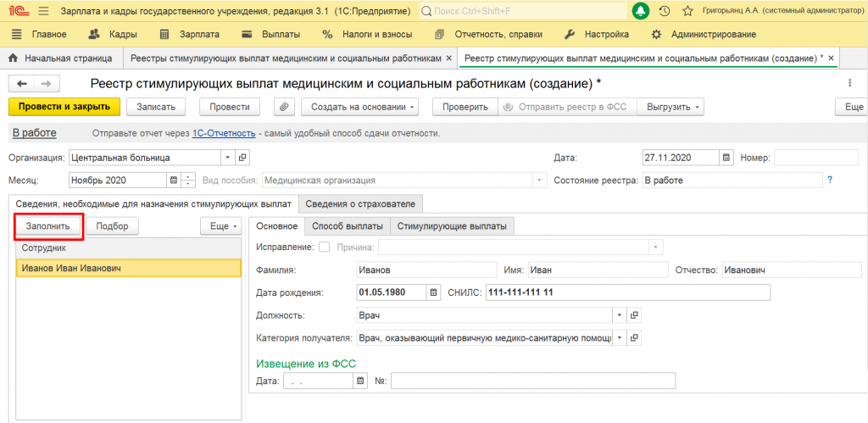
Task: Toggle the Исправление checkbox
Action: click(x=323, y=247)
